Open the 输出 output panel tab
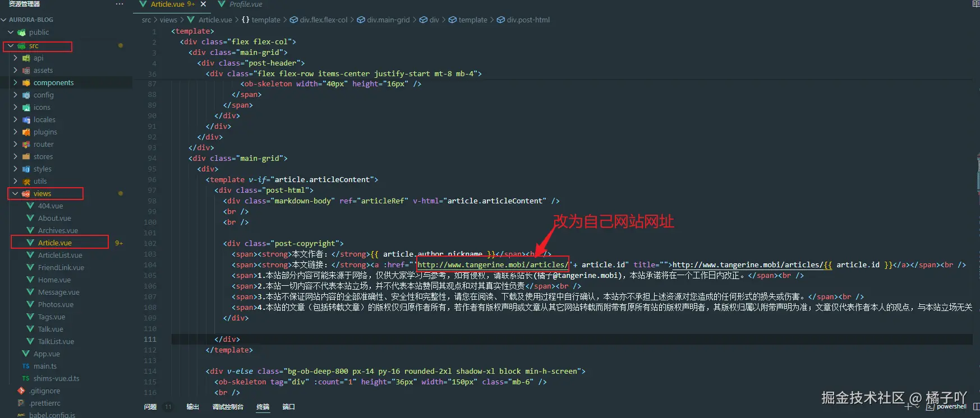The height and width of the screenshot is (418, 980). pyautogui.click(x=192, y=407)
